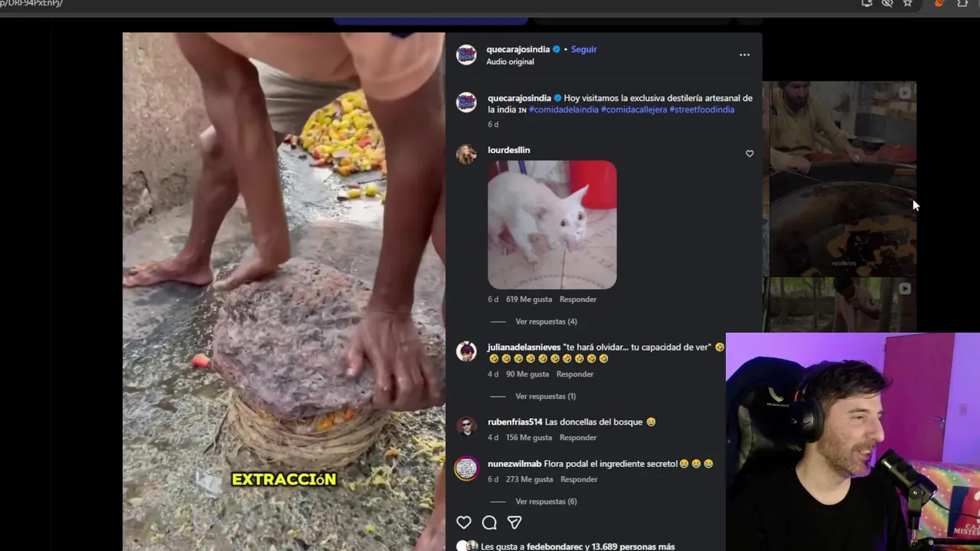View likes on lourdesllin's comment, 619 Me gusta
This screenshot has width=980, height=551.
(529, 299)
